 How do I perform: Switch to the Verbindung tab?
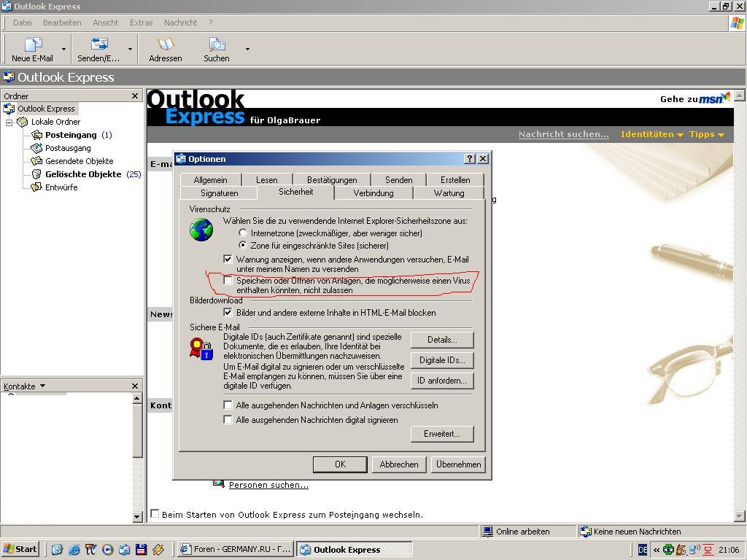click(373, 192)
